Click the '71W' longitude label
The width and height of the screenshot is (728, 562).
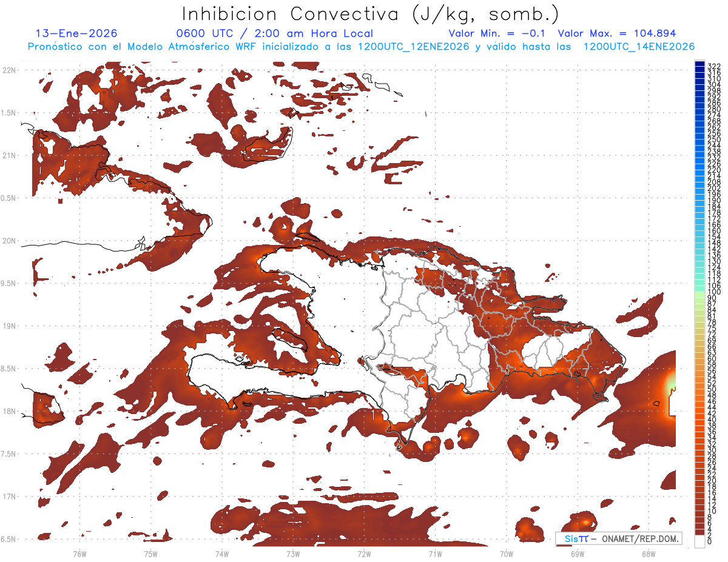coord(435,554)
